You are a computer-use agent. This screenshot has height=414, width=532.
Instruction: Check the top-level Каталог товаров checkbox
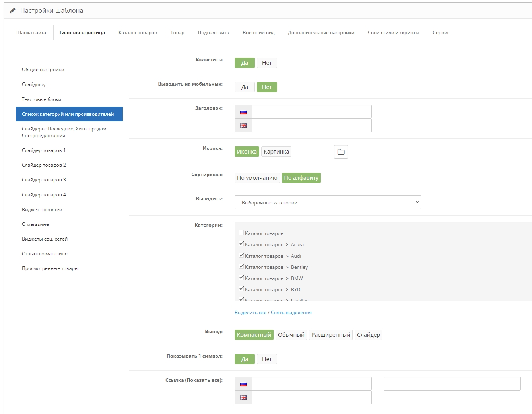coord(241,233)
